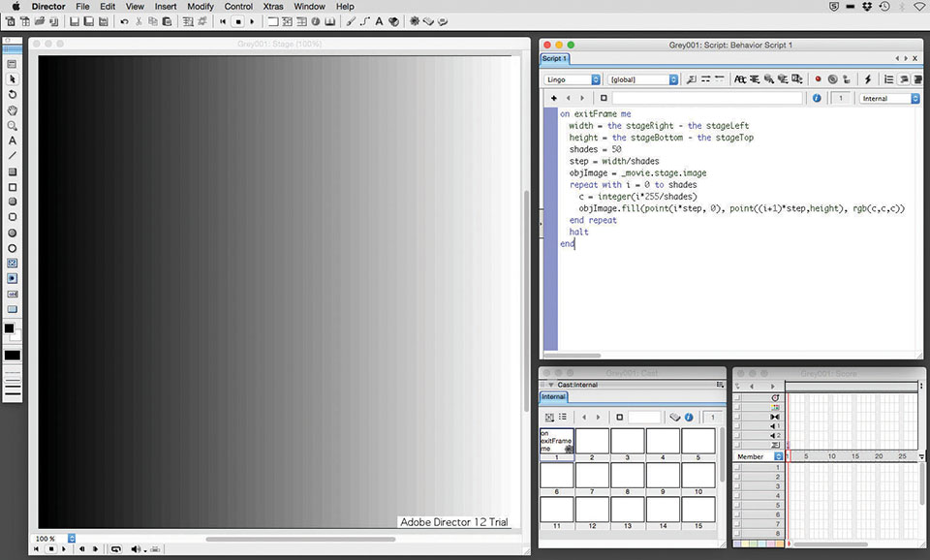Open cast member properties info icon in Script window
The height and width of the screenshot is (560, 930).
pos(817,98)
